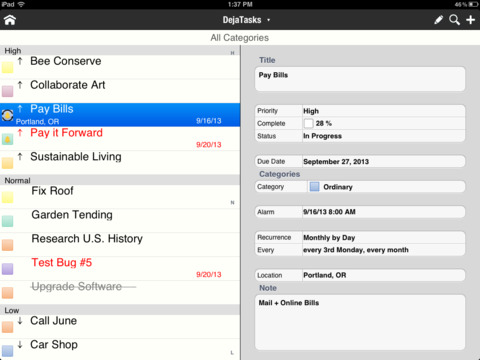Click the Normal priority section header
The width and height of the screenshot is (480, 360).
point(120,180)
